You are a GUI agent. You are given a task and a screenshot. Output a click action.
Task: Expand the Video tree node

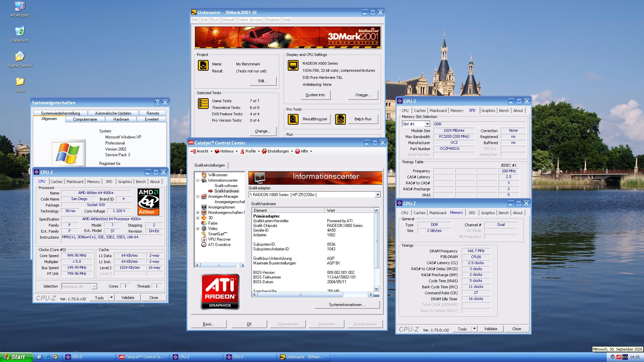point(198,229)
